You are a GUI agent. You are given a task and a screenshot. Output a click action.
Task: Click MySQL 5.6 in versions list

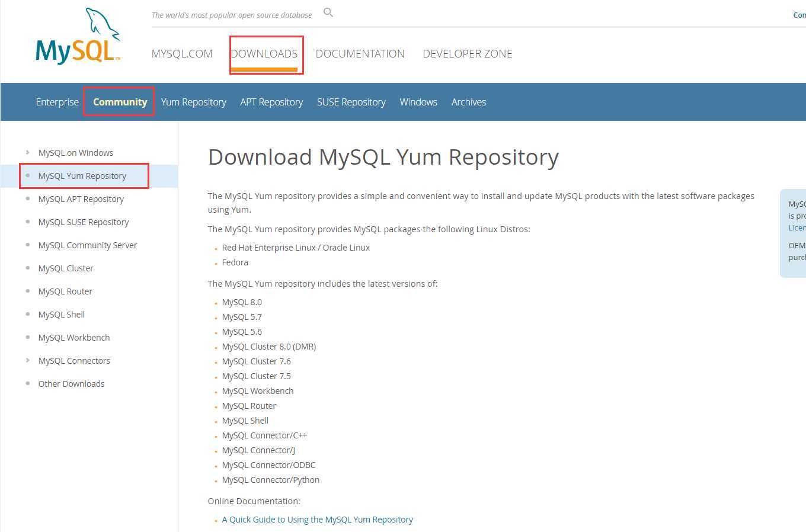point(242,332)
